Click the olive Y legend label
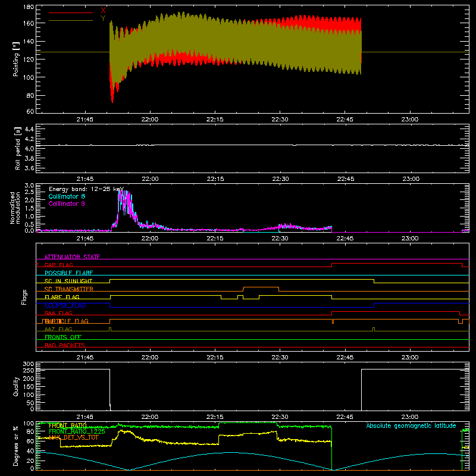The width and height of the screenshot is (476, 476). [x=103, y=18]
